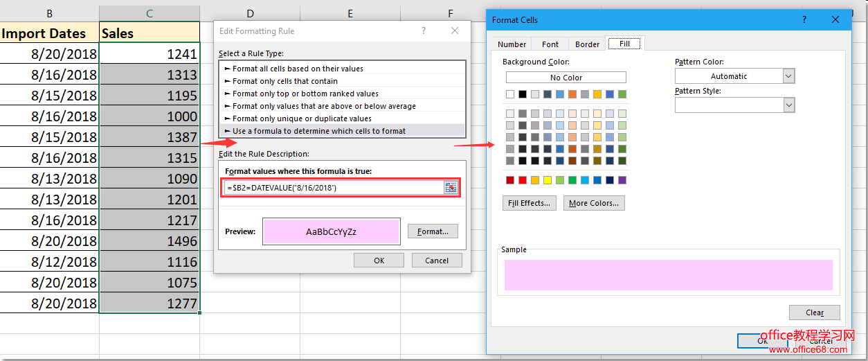Click the help question mark in Format Cells
Viewport: 868px width, 361px height.
804,20
